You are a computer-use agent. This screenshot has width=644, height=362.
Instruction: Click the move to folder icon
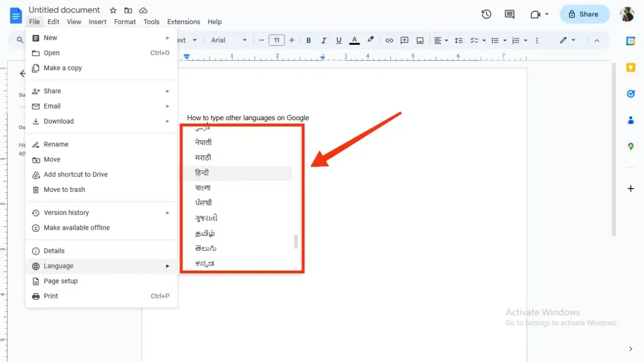point(128,11)
